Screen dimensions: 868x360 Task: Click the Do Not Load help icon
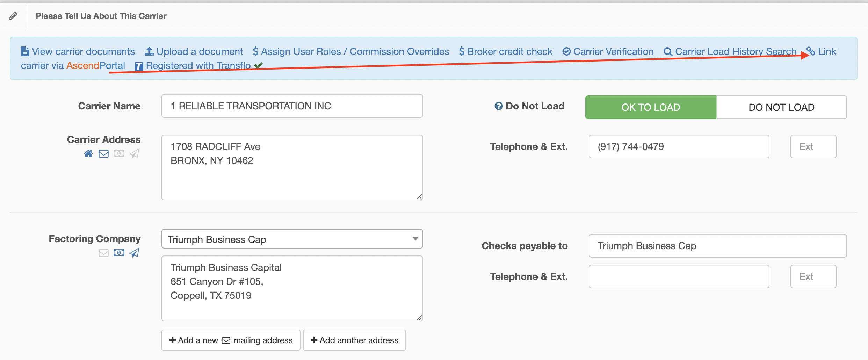(x=499, y=106)
